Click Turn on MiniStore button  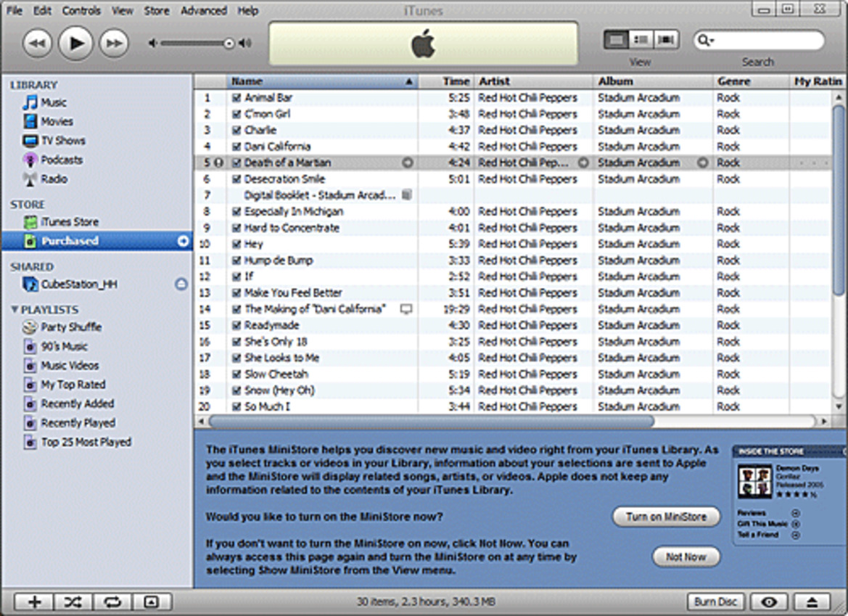click(x=666, y=517)
